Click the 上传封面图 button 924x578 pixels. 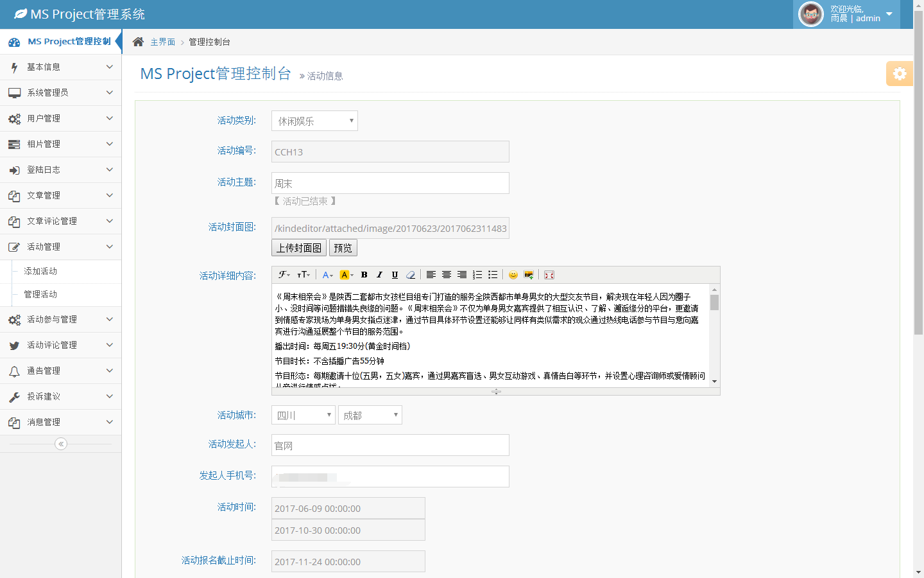(299, 248)
